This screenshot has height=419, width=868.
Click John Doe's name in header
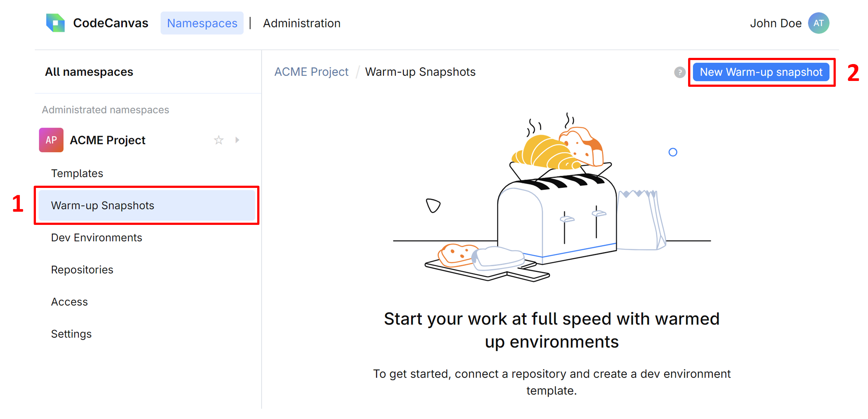pyautogui.click(x=776, y=23)
